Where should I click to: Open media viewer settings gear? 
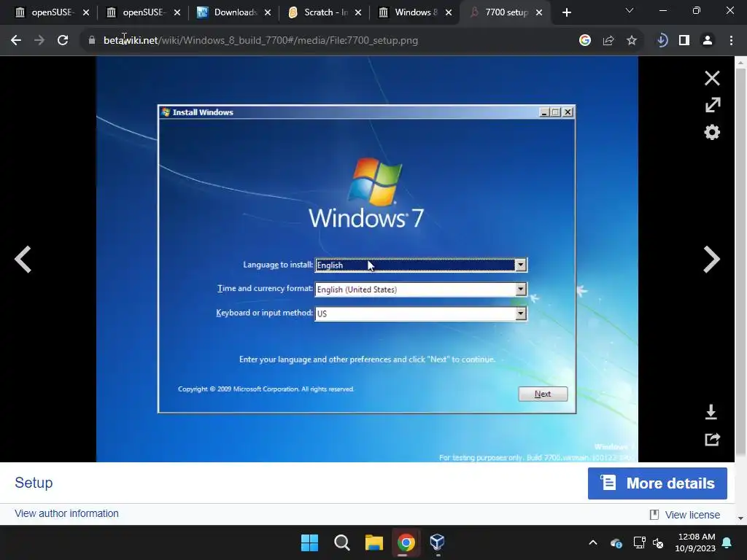(712, 132)
